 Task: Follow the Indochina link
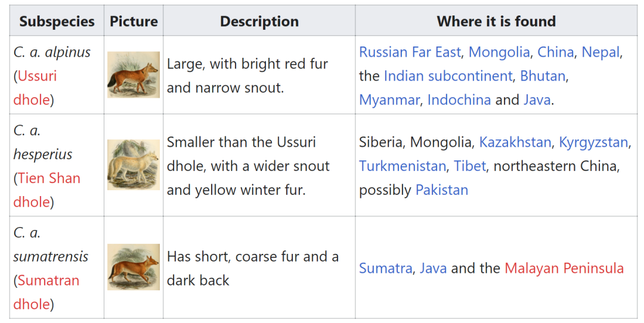coord(459,100)
